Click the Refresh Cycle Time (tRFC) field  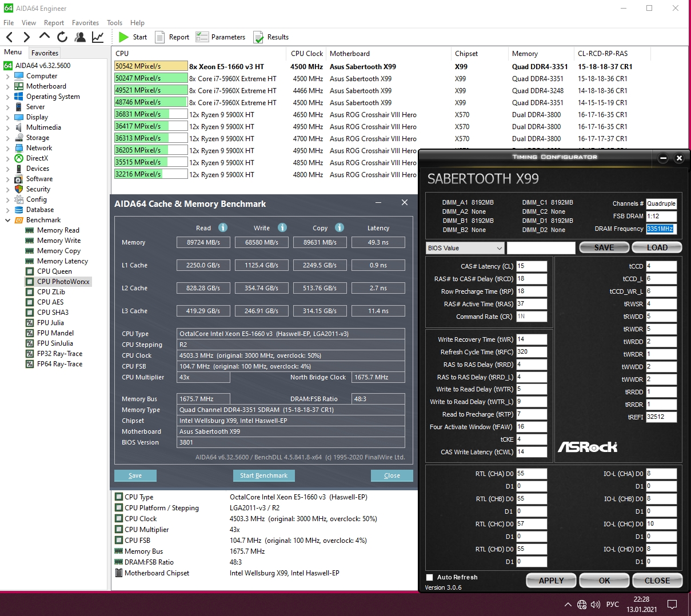pos(532,352)
